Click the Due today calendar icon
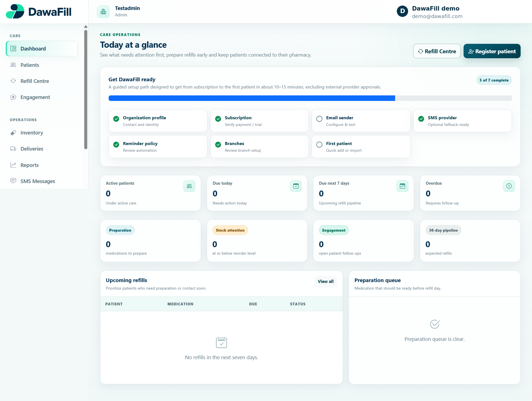Viewport: 532px width, 401px height. (296, 186)
